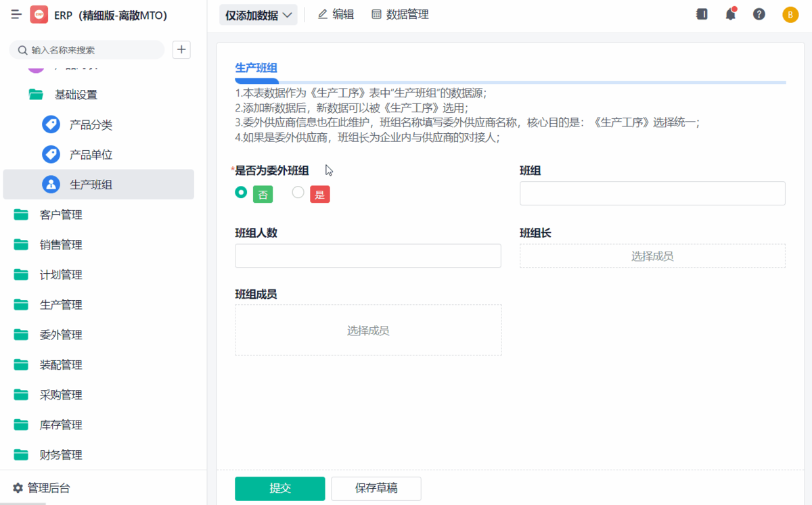Expand the 客户管理 folder

tap(60, 215)
